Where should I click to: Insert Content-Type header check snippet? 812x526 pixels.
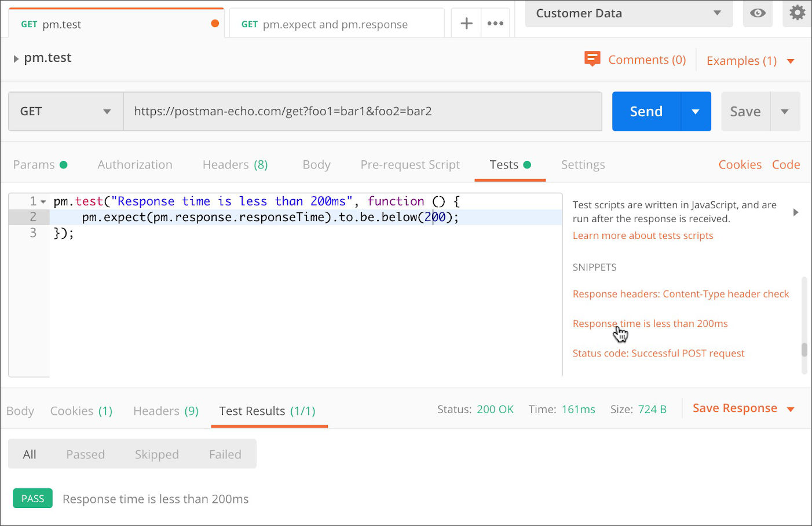681,294
